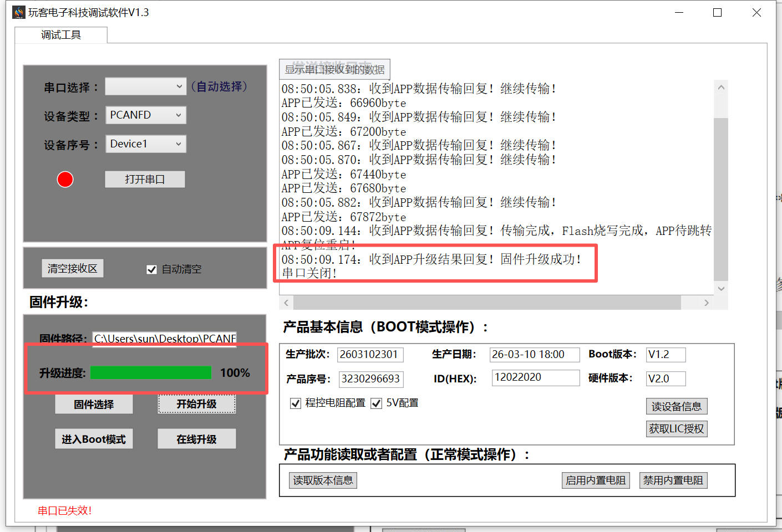Click the 显示串口接收到的数据 tab button
The width and height of the screenshot is (782, 532).
tap(334, 69)
